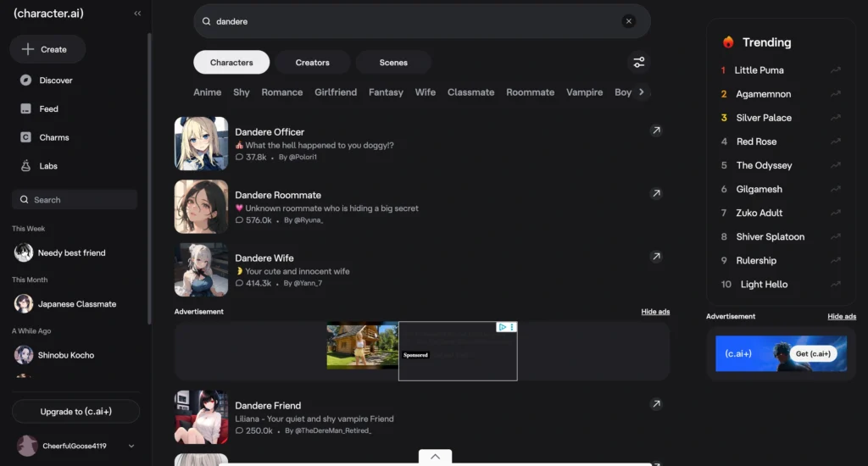Viewport: 868px width, 466px height.
Task: Go to Discover in the sidebar
Action: [47, 80]
